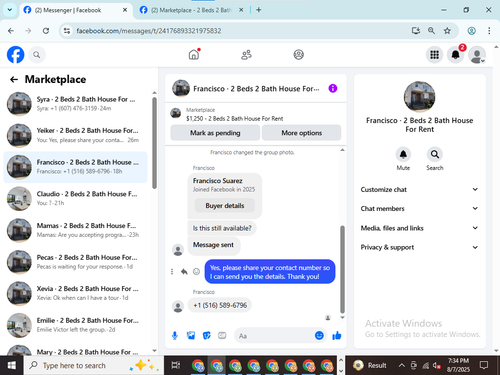The height and width of the screenshot is (375, 500).
Task: Open Windows notification center icon
Action: pos(484,365)
